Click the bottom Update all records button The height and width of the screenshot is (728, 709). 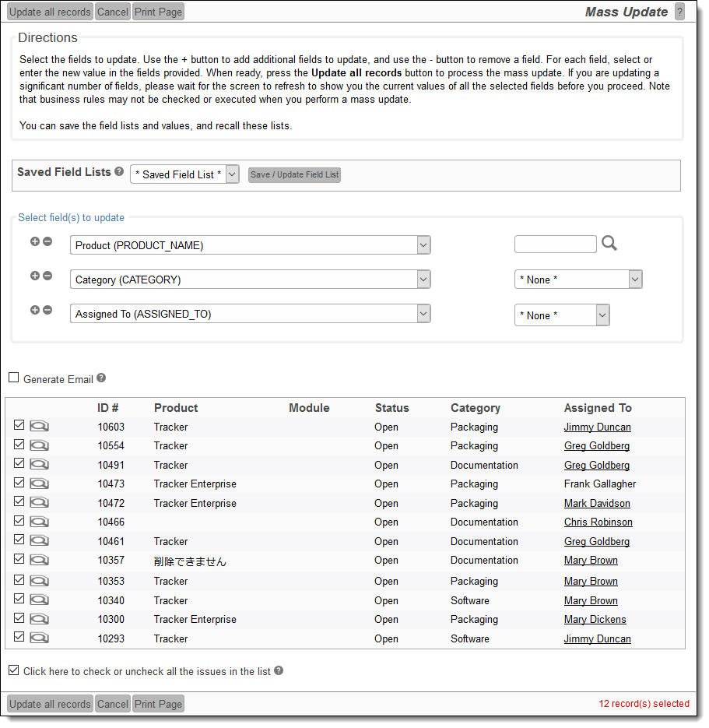(50, 704)
